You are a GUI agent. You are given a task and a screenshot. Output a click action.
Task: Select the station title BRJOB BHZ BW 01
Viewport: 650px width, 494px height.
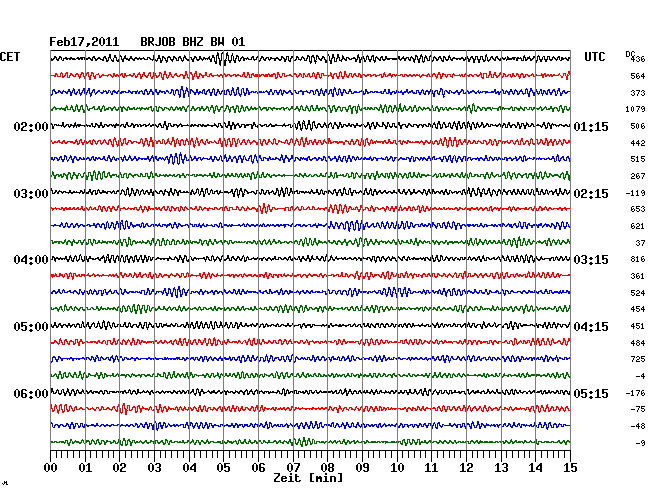193,42
